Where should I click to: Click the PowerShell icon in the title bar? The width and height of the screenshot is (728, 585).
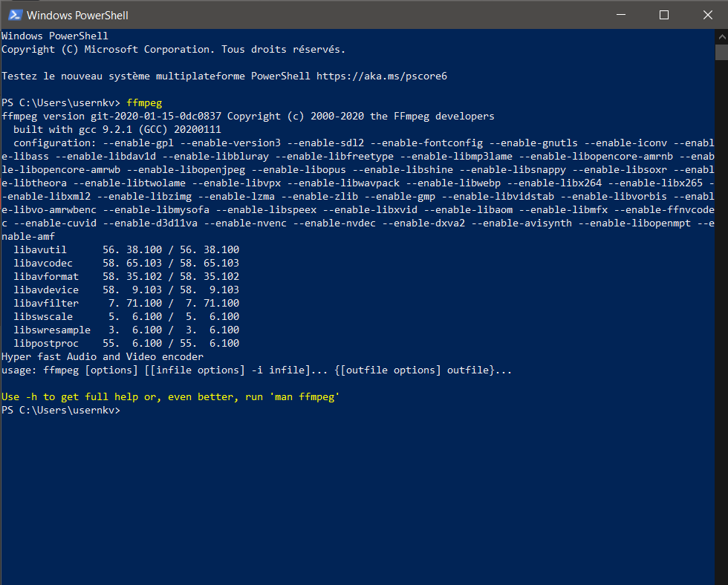tap(16, 16)
